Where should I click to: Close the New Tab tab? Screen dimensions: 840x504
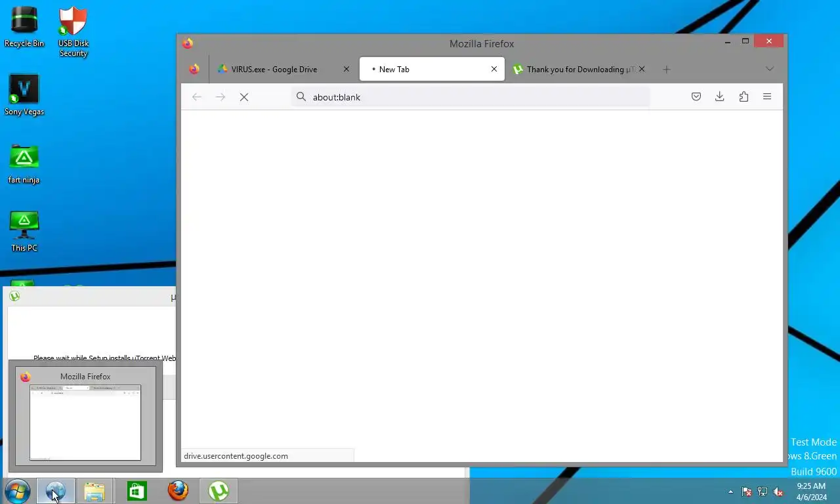(x=494, y=69)
